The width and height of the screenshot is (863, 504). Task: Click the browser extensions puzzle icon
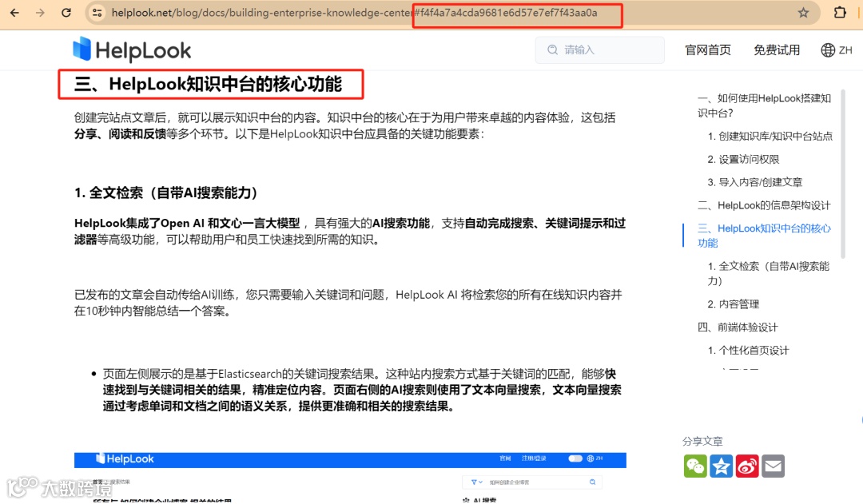840,13
